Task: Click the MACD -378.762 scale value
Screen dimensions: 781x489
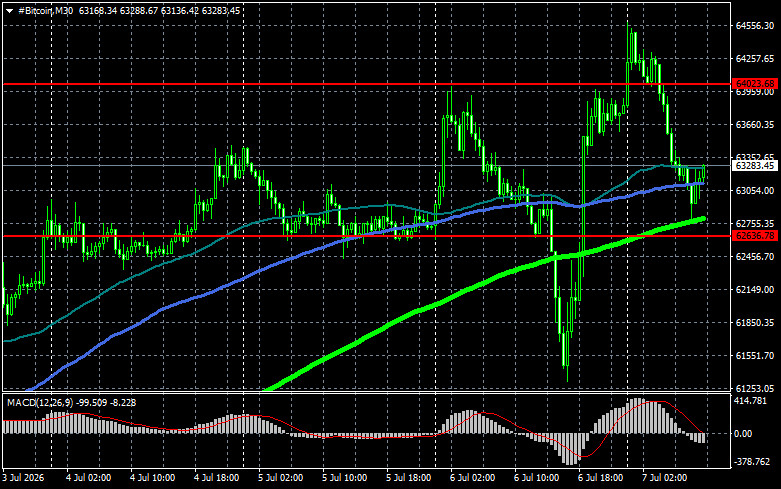Action: click(753, 462)
